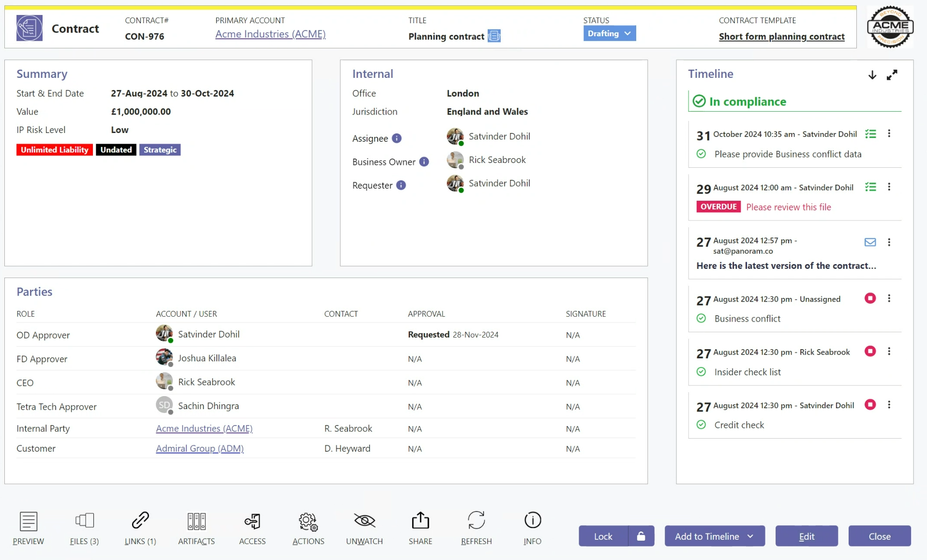Image resolution: width=927 pixels, height=560 pixels.
Task: Click the Lock button
Action: (x=603, y=536)
